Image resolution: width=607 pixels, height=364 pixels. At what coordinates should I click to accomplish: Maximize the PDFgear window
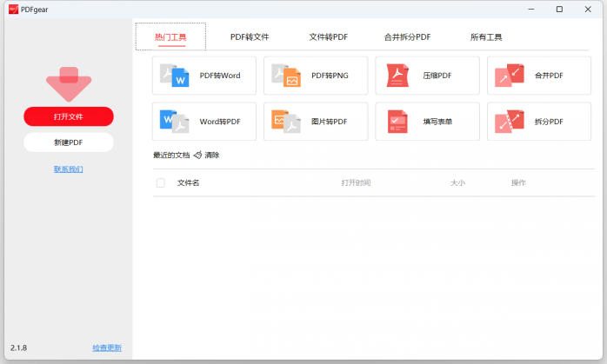click(559, 10)
